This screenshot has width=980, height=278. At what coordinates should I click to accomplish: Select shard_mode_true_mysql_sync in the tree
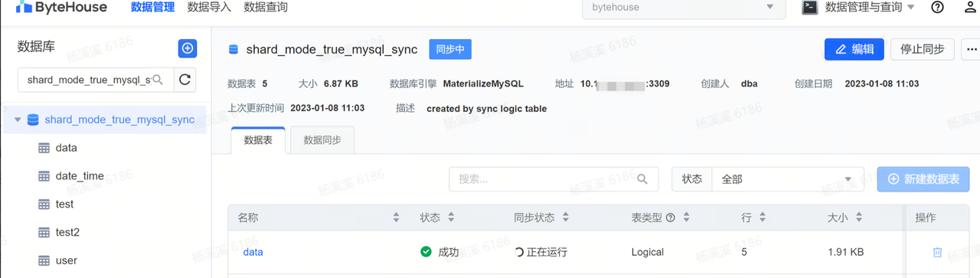[119, 119]
